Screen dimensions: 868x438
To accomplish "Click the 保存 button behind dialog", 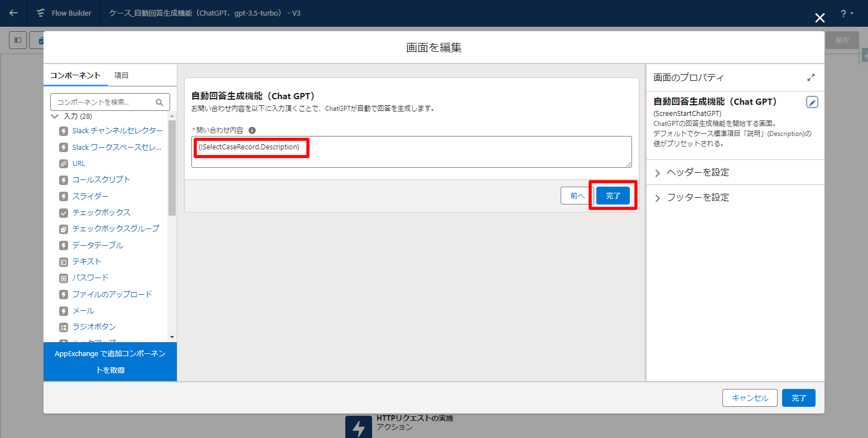I will pyautogui.click(x=842, y=40).
